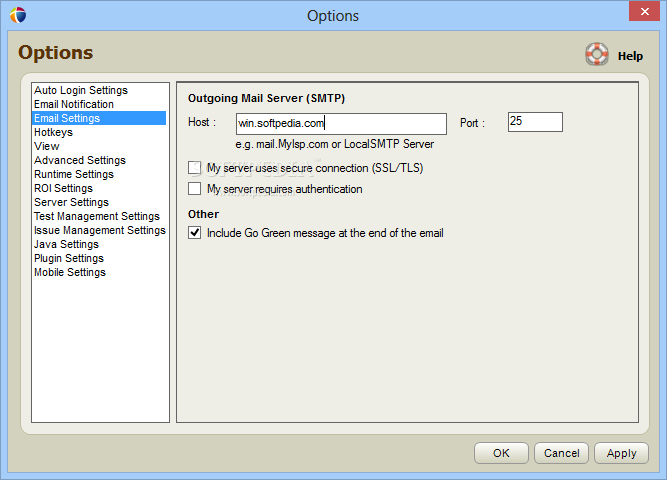Focus the SMTP Host input field
The height and width of the screenshot is (480, 667).
(341, 123)
